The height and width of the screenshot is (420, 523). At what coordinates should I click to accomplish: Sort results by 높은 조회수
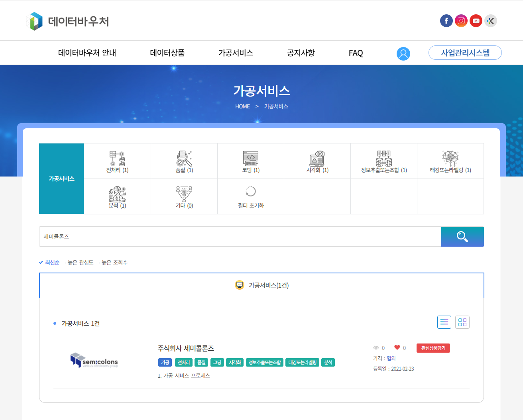click(x=114, y=263)
